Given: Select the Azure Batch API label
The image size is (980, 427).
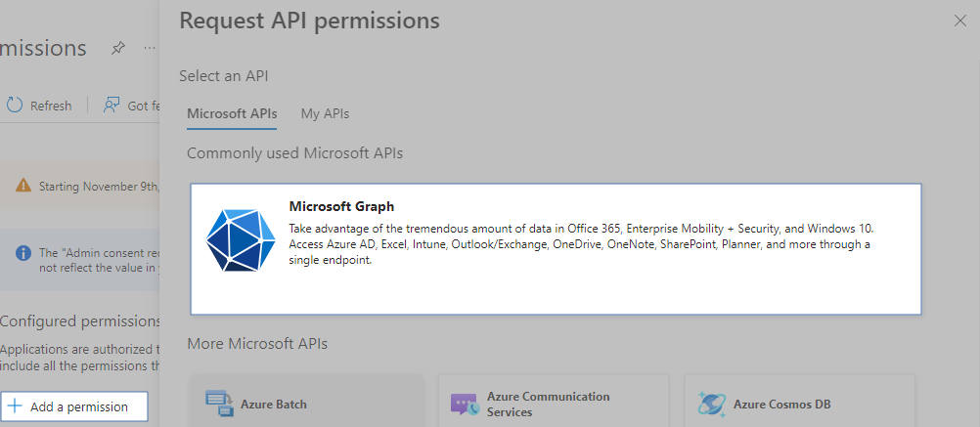Looking at the screenshot, I should [274, 404].
